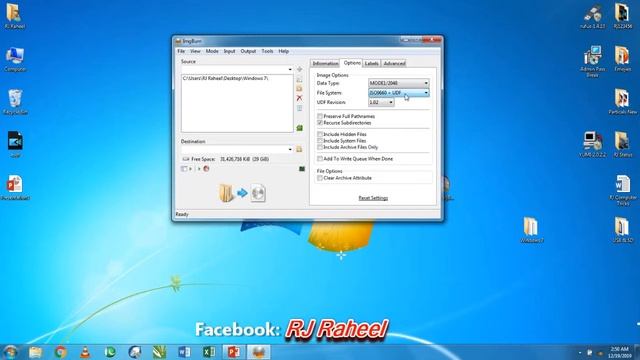Open the Computer desktop icon

click(x=15, y=59)
